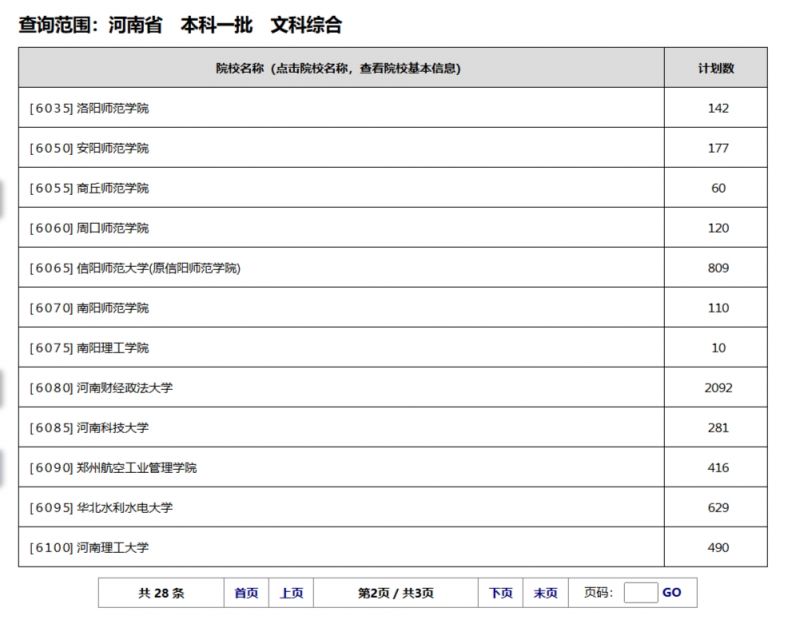Select plan count 2092 cell
The width and height of the screenshot is (808, 632).
pos(718,388)
